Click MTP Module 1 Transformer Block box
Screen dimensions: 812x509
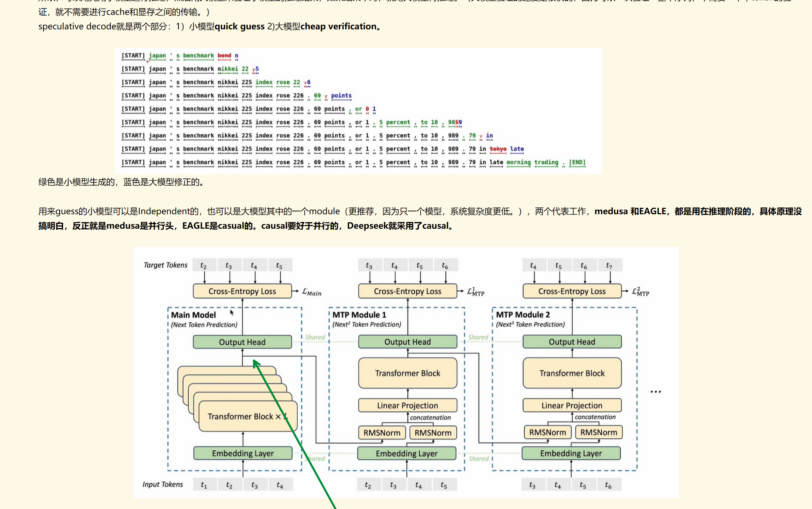407,373
